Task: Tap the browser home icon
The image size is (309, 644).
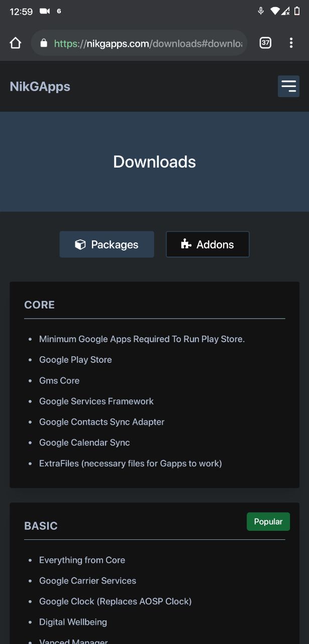Action: pos(16,43)
